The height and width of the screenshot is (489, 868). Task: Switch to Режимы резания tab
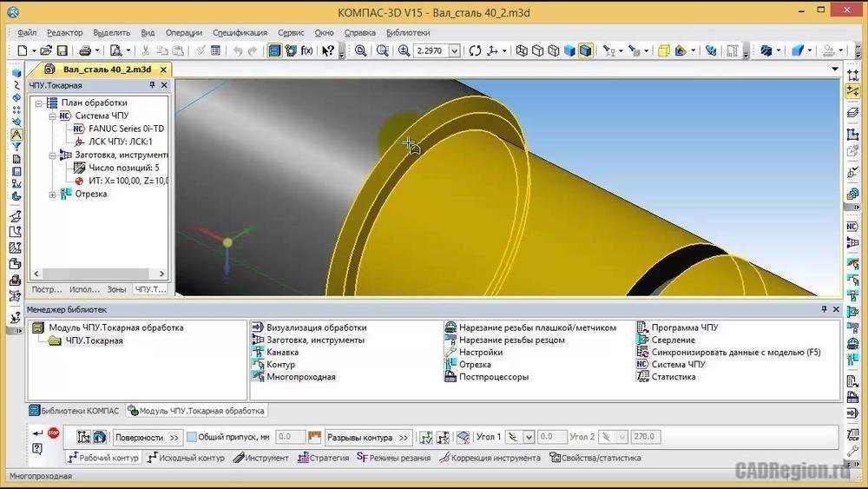[x=394, y=458]
